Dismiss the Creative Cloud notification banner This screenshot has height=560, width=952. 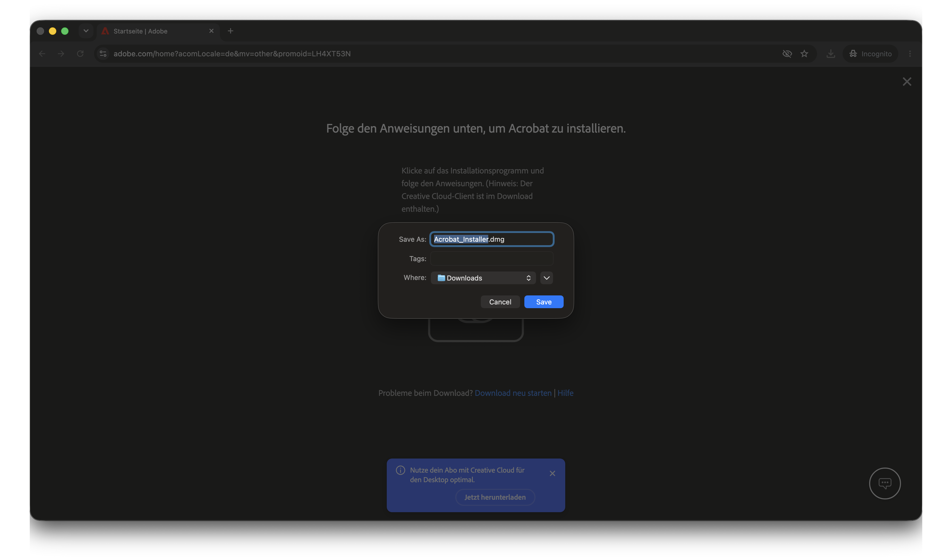[552, 473]
